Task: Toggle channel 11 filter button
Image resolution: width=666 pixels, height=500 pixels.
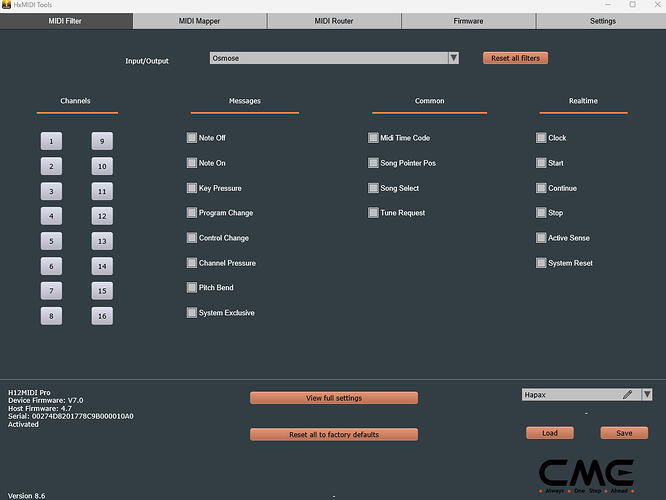Action: tap(102, 191)
